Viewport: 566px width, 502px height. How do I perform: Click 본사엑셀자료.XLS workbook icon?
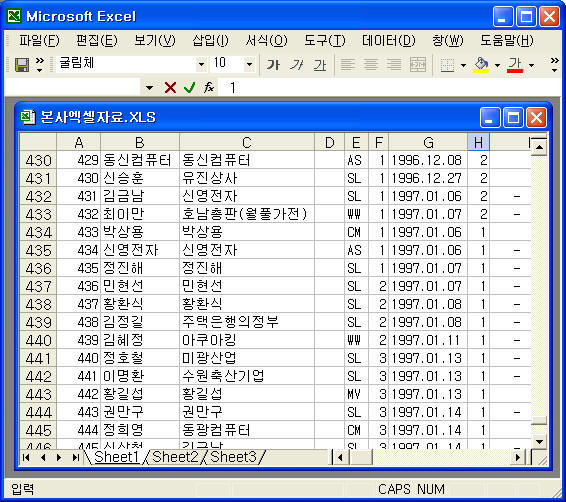click(28, 117)
